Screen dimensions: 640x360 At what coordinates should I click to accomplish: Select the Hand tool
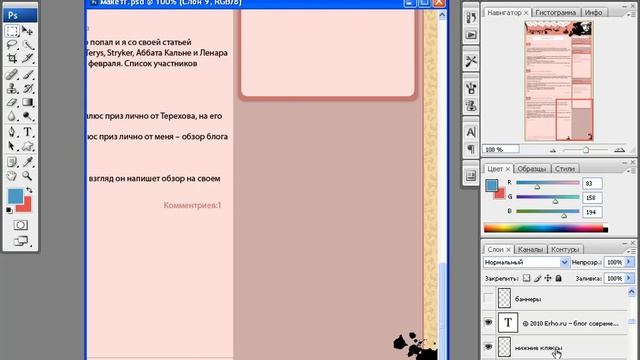pyautogui.click(x=12, y=176)
